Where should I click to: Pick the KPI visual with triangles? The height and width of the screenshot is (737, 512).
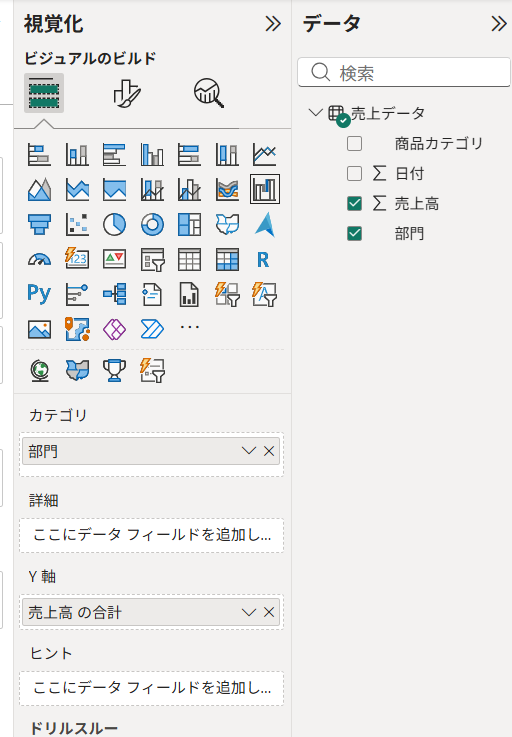click(x=115, y=259)
